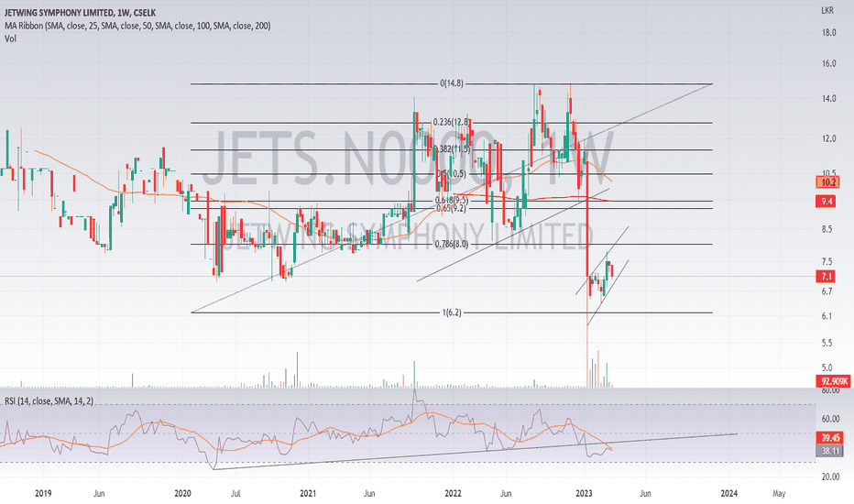Click the 5.0 price axis label
Image resolution: width=854 pixels, height=504 pixels.
click(x=827, y=367)
